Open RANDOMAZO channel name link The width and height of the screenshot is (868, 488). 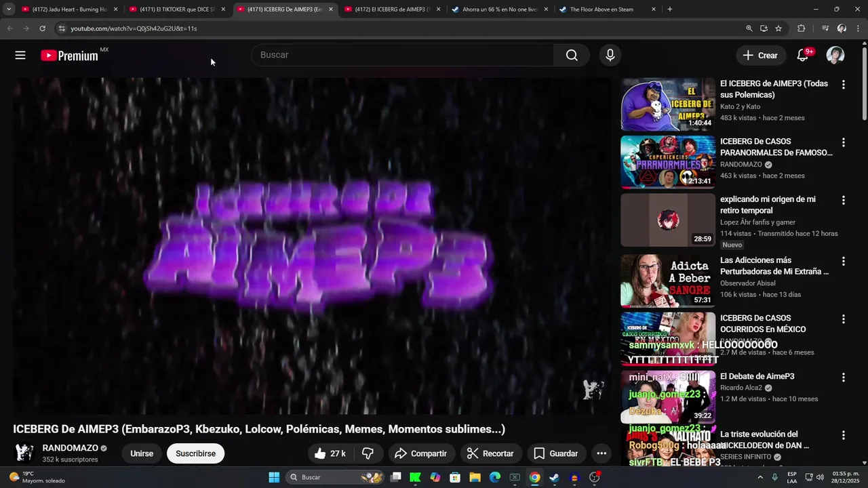click(x=71, y=448)
